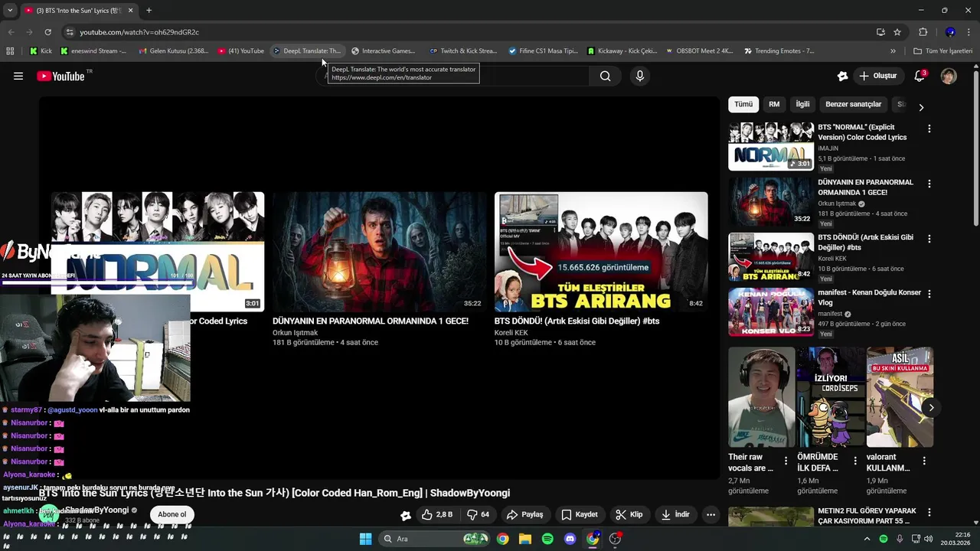Open the DeepL Translate bookmark
The width and height of the screenshot is (980, 551).
pyautogui.click(x=306, y=51)
